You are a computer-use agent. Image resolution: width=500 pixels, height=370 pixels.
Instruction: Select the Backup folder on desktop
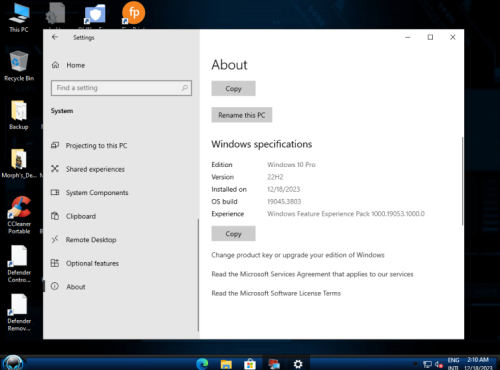[19, 115]
